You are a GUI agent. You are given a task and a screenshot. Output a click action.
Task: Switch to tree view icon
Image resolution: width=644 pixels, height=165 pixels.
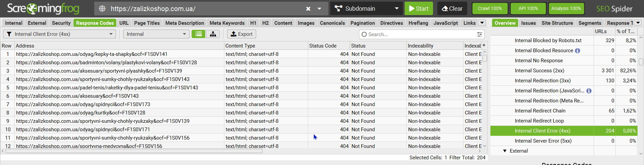tap(213, 34)
